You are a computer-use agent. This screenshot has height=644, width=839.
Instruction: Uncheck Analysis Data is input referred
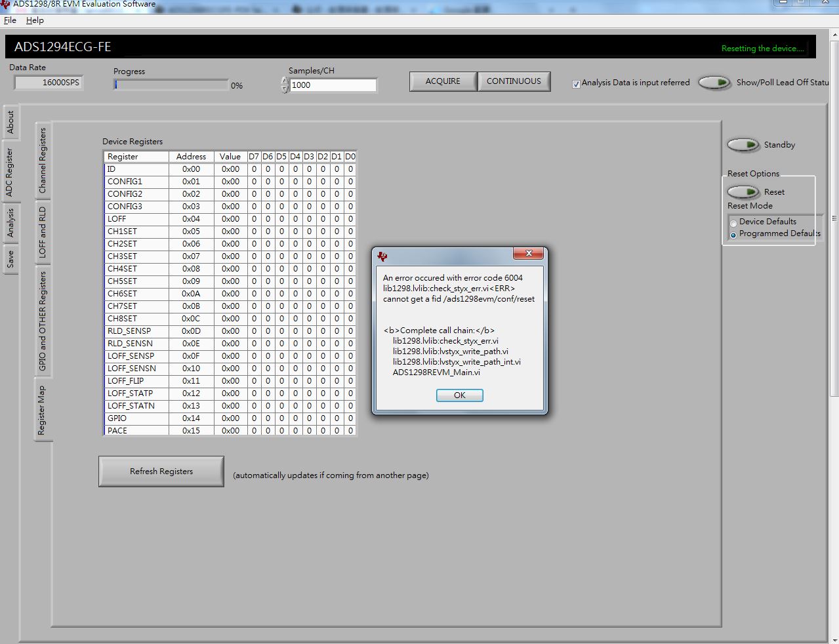[576, 84]
